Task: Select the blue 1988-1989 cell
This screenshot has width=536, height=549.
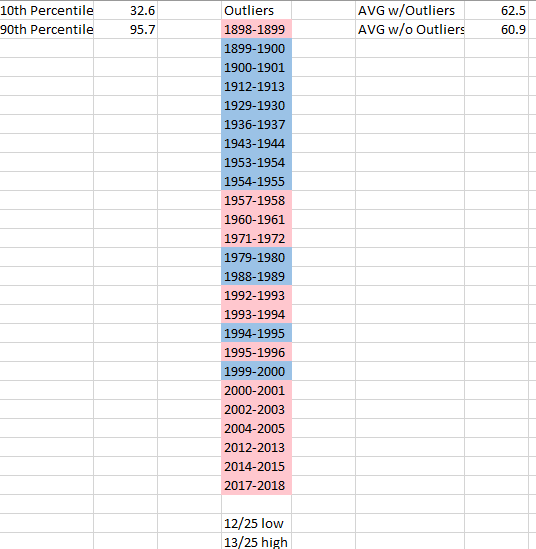Action: (x=256, y=276)
